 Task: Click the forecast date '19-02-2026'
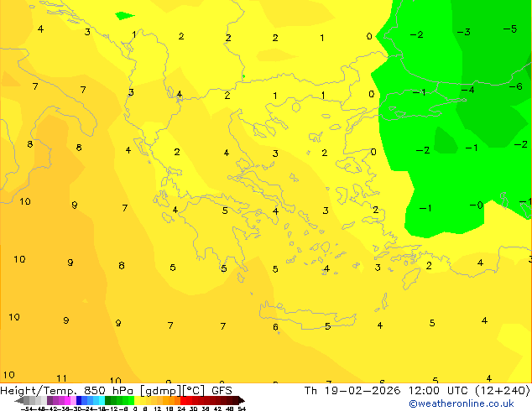(362, 391)
